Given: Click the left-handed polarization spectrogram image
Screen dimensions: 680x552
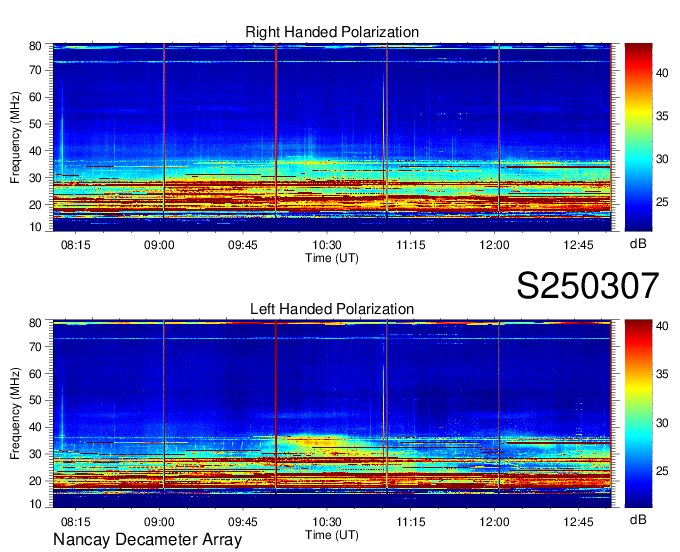Looking at the screenshot, I should pos(332,414).
